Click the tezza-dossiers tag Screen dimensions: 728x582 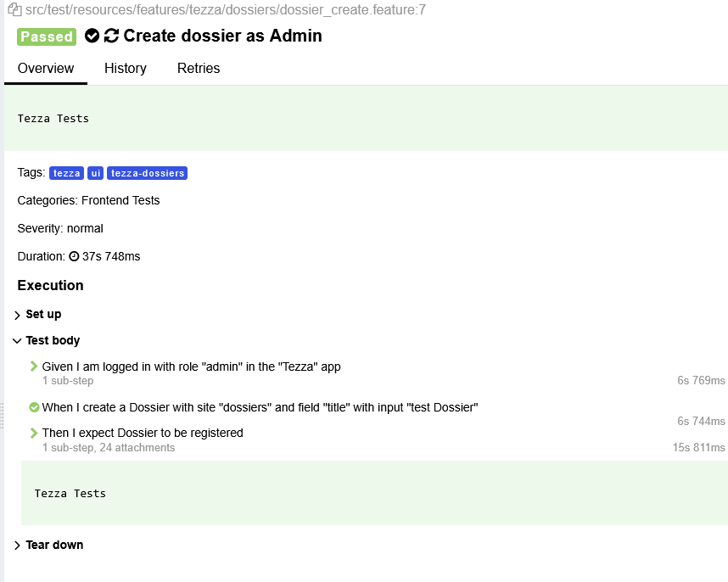point(147,173)
